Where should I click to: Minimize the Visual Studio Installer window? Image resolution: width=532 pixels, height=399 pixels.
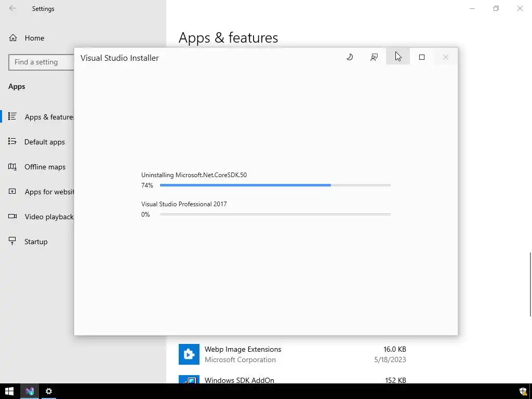398,56
